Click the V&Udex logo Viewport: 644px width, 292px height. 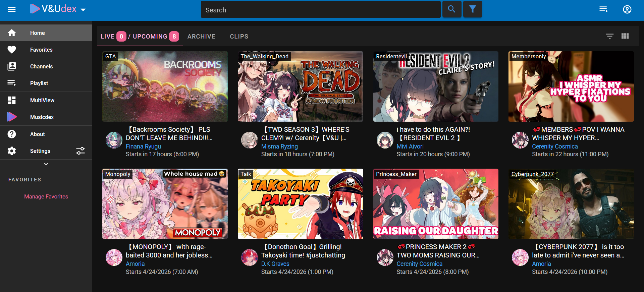coord(53,9)
